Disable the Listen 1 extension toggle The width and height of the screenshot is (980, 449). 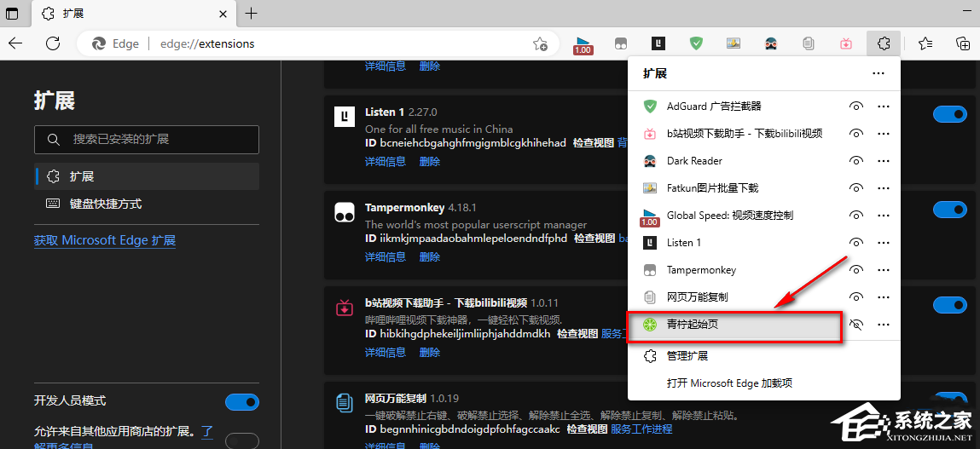pyautogui.click(x=949, y=114)
